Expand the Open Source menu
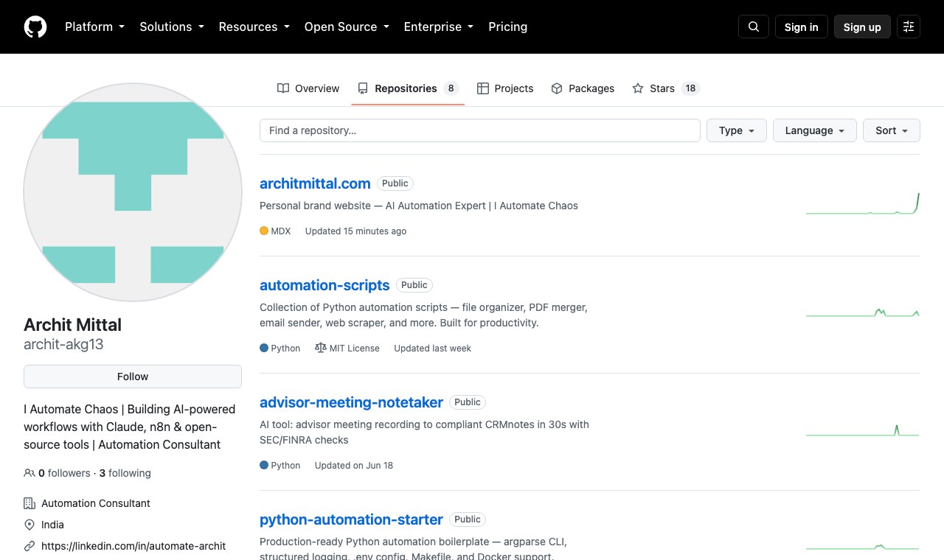The height and width of the screenshot is (560, 944). pos(347,27)
